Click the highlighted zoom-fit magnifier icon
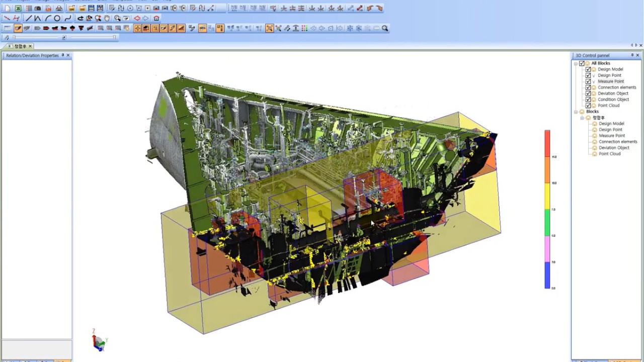 coord(270,29)
